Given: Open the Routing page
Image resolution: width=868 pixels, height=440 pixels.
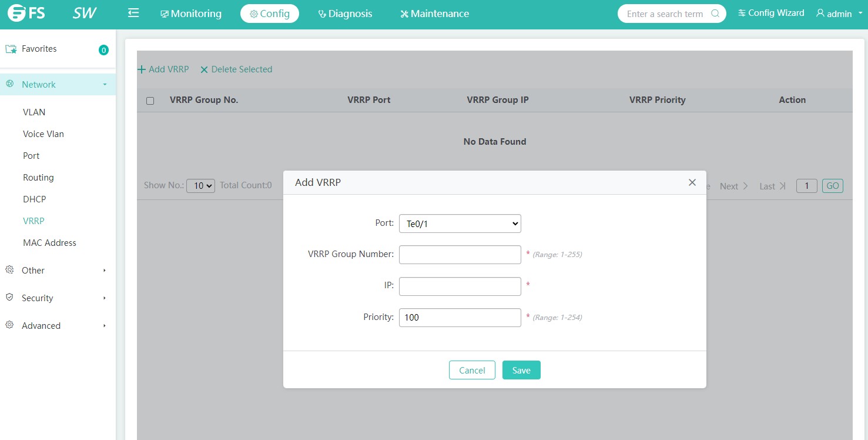Looking at the screenshot, I should (x=38, y=177).
